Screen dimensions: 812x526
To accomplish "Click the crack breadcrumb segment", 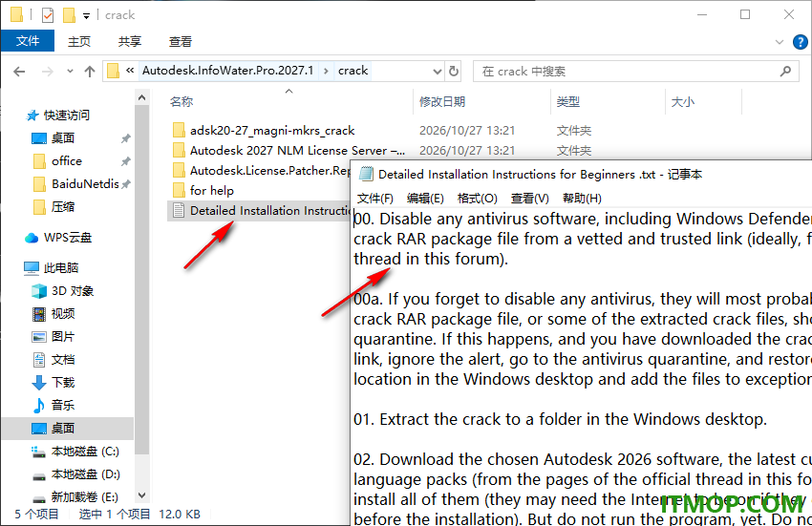I will click(353, 71).
